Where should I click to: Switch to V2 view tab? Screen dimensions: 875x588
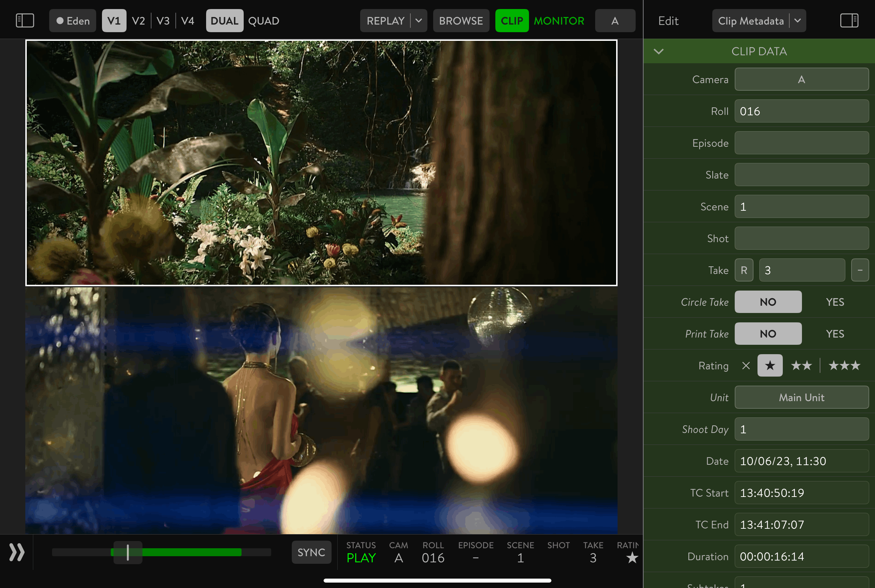(x=138, y=21)
